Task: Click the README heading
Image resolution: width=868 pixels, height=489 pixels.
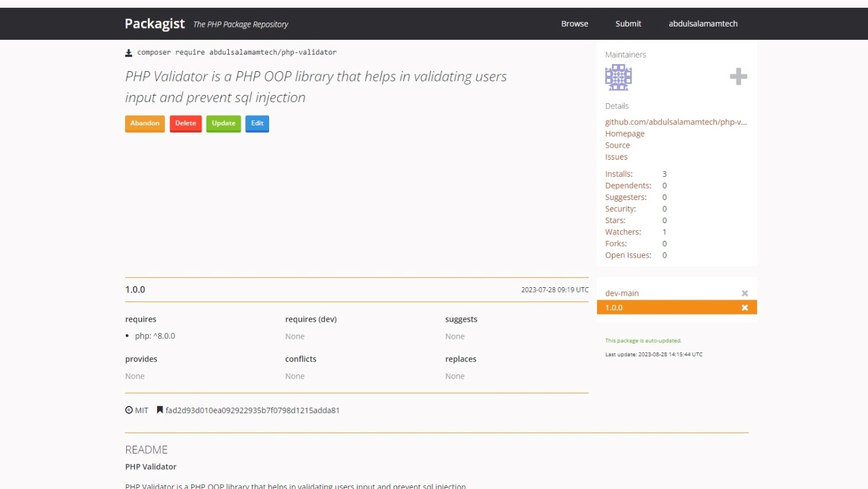Action: (x=146, y=450)
